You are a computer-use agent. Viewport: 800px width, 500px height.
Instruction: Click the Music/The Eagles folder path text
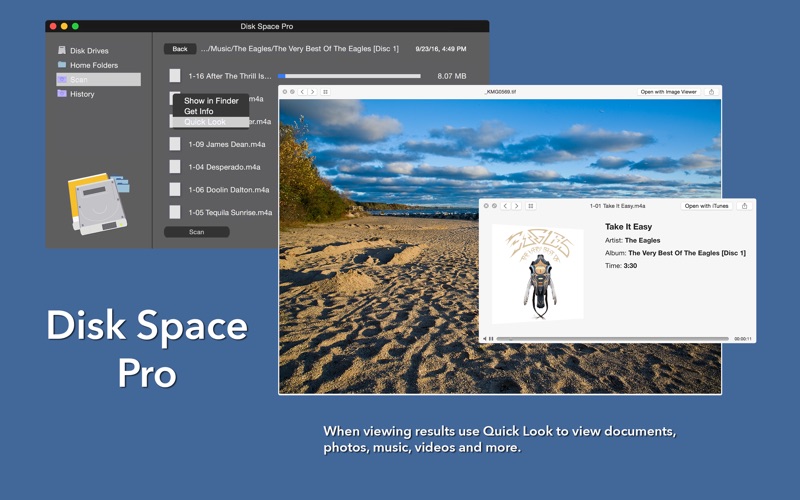coord(299,49)
